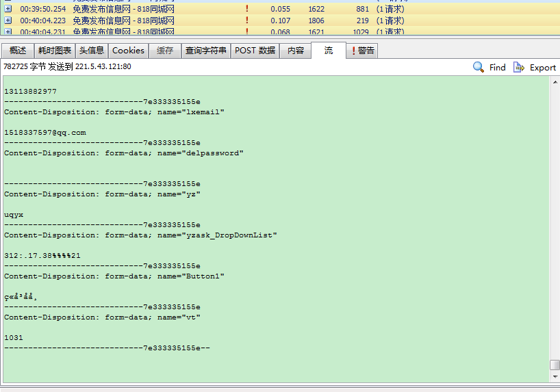Click the 1031 value line
Viewport: 560px width, 392px height.
pyautogui.click(x=14, y=338)
